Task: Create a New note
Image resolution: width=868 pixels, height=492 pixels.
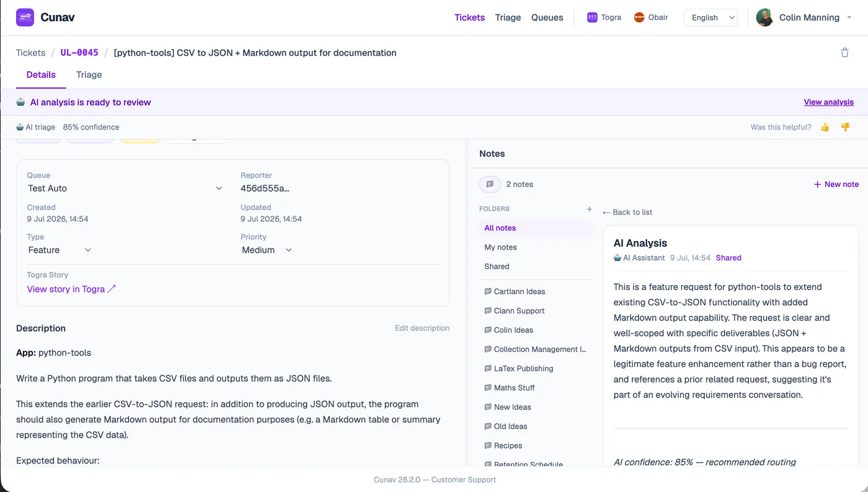Action: (x=836, y=184)
